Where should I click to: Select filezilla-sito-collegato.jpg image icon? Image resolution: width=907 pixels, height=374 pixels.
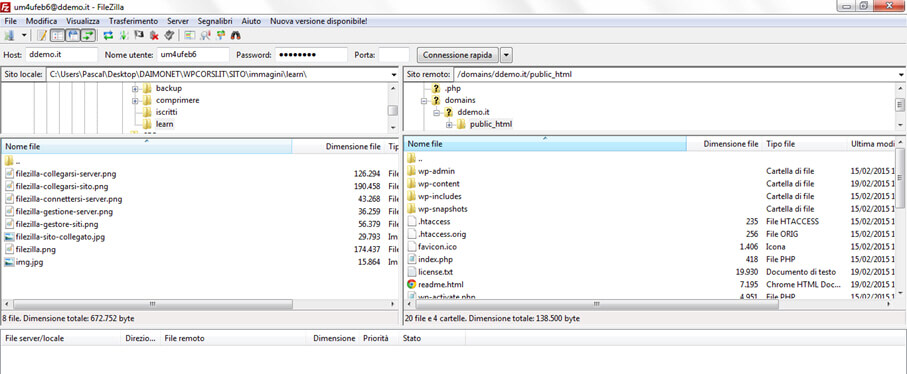(9, 236)
